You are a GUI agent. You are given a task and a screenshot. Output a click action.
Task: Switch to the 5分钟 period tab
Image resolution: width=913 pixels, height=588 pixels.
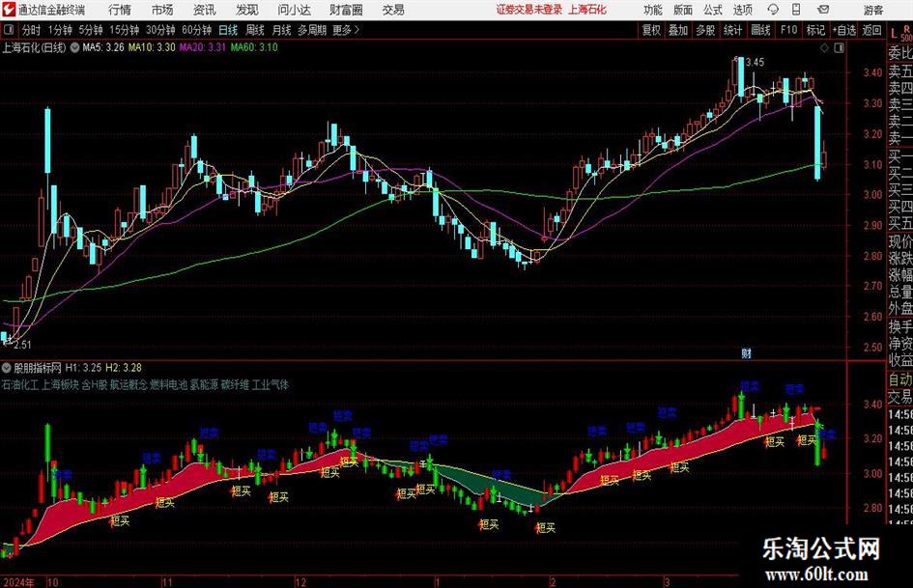click(91, 30)
